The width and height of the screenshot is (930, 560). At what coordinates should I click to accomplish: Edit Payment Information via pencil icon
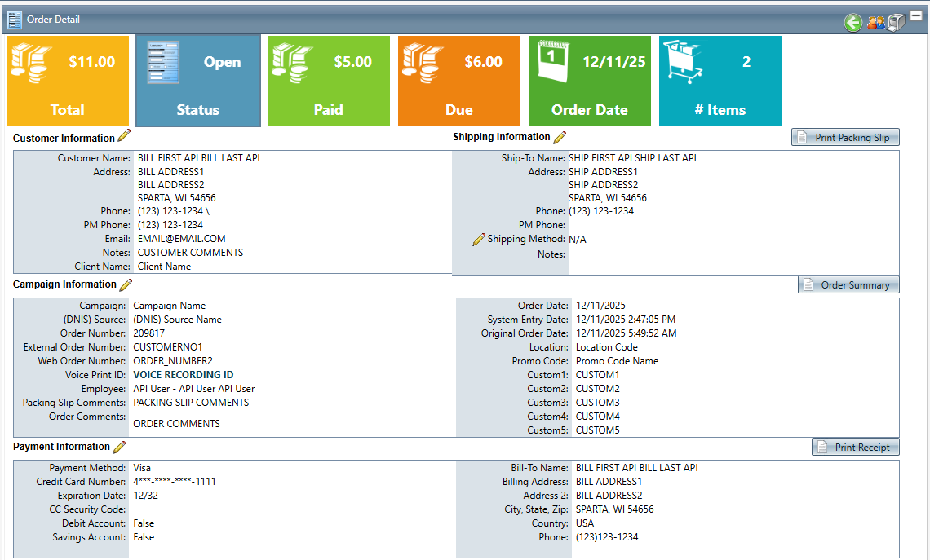click(119, 447)
